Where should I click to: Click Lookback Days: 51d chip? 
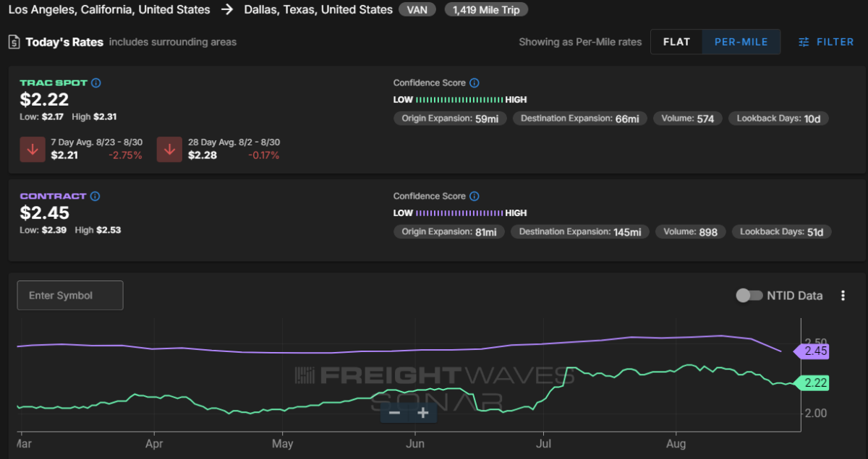(x=782, y=232)
